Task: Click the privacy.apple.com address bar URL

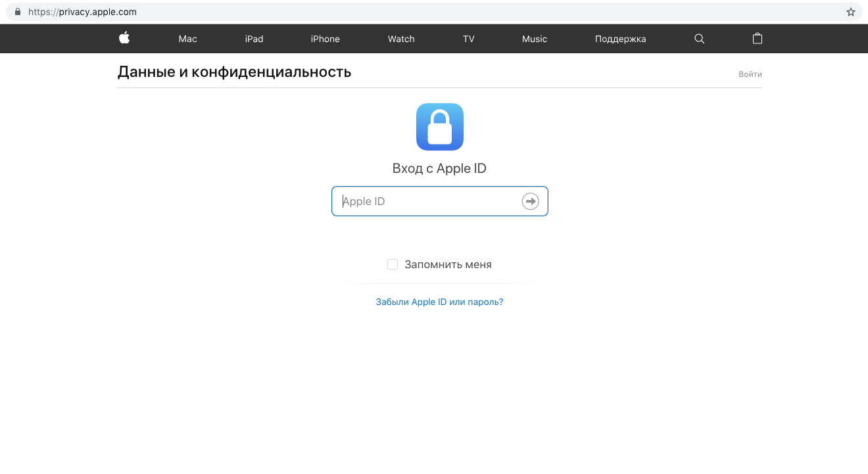Action: tap(82, 12)
